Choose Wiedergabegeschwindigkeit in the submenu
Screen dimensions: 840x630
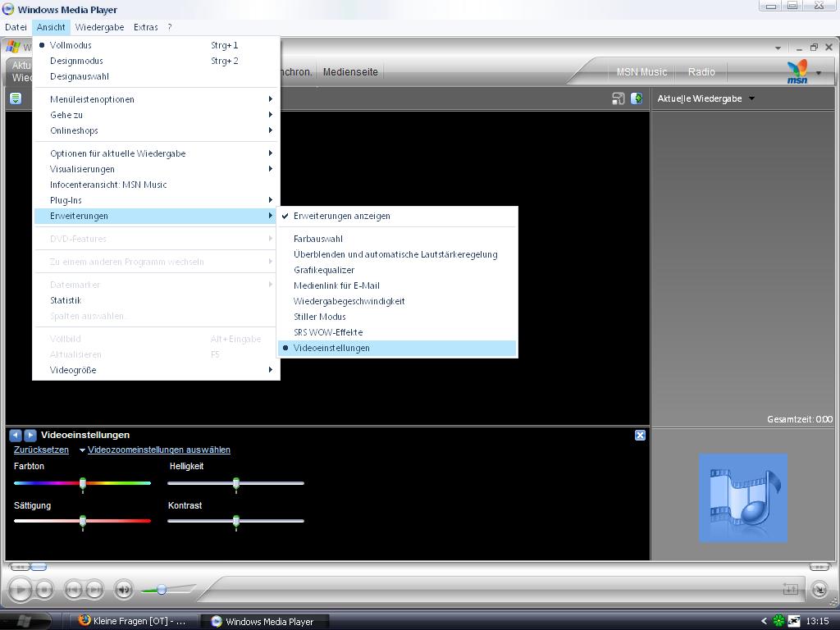(x=398, y=301)
